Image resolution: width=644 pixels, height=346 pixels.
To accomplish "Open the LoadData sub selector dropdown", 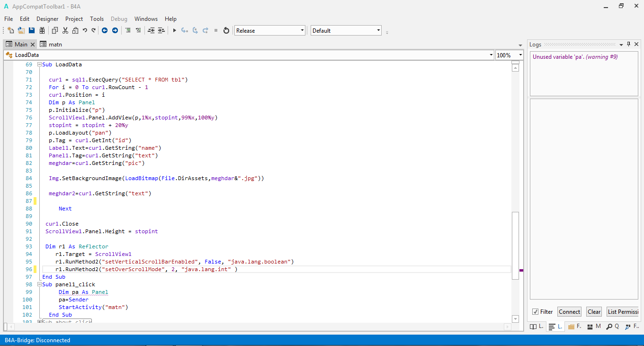I will (x=491, y=55).
